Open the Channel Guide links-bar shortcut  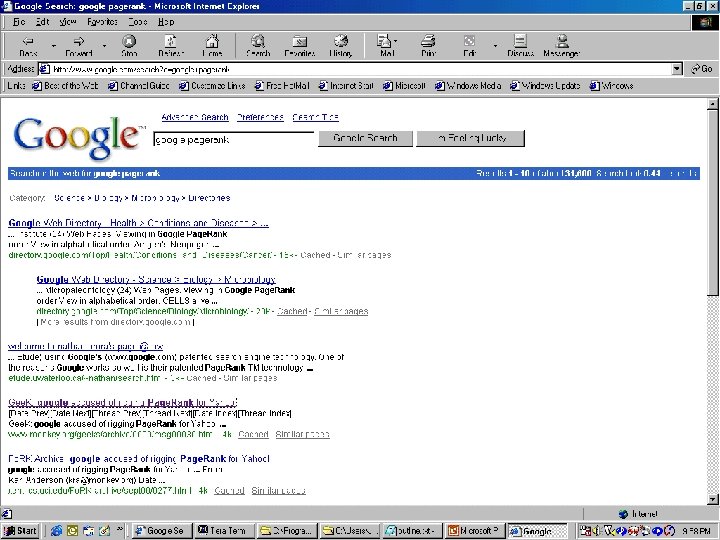(x=139, y=86)
